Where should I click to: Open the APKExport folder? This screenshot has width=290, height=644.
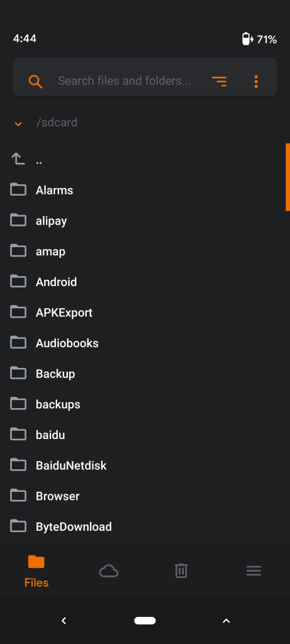tap(145, 313)
